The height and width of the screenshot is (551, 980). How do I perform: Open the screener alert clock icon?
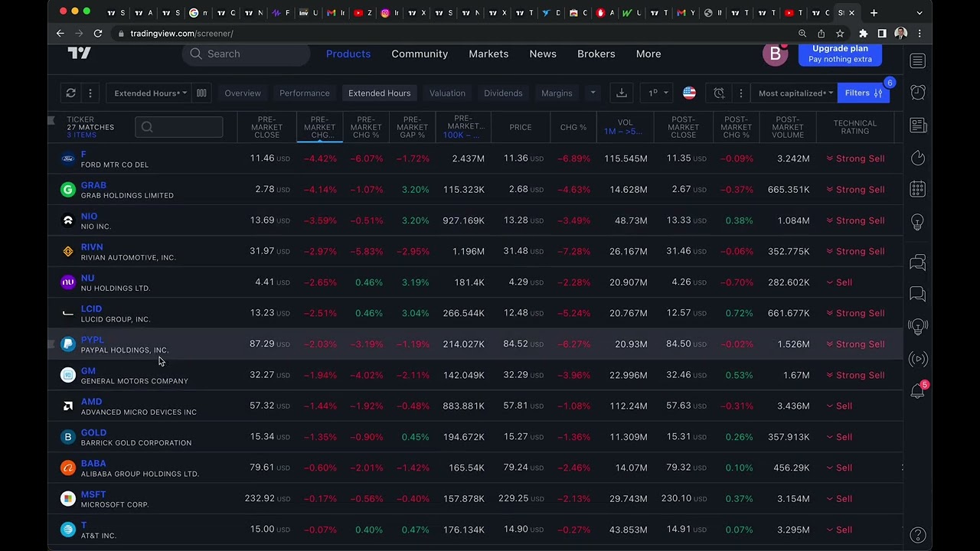[x=719, y=93]
